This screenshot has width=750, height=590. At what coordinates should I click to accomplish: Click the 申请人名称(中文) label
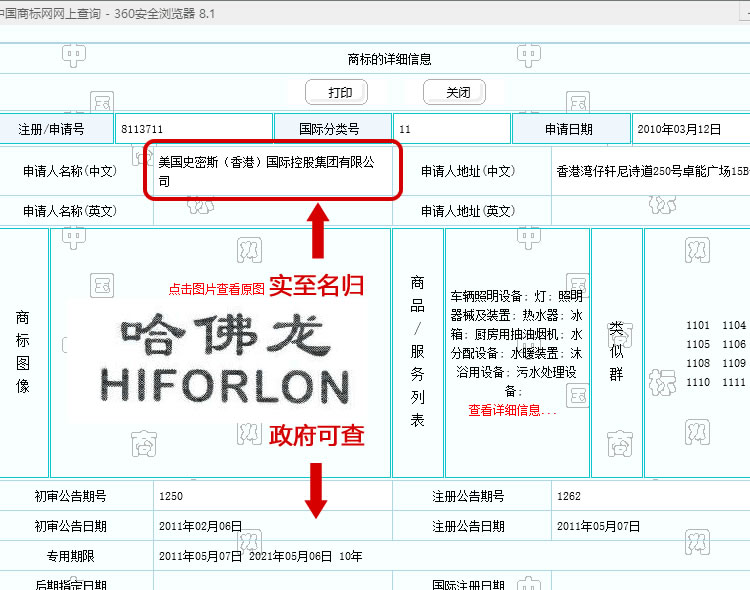(x=70, y=171)
